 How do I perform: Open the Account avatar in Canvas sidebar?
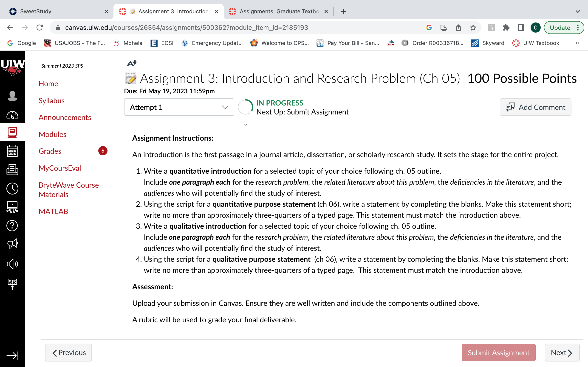point(12,96)
